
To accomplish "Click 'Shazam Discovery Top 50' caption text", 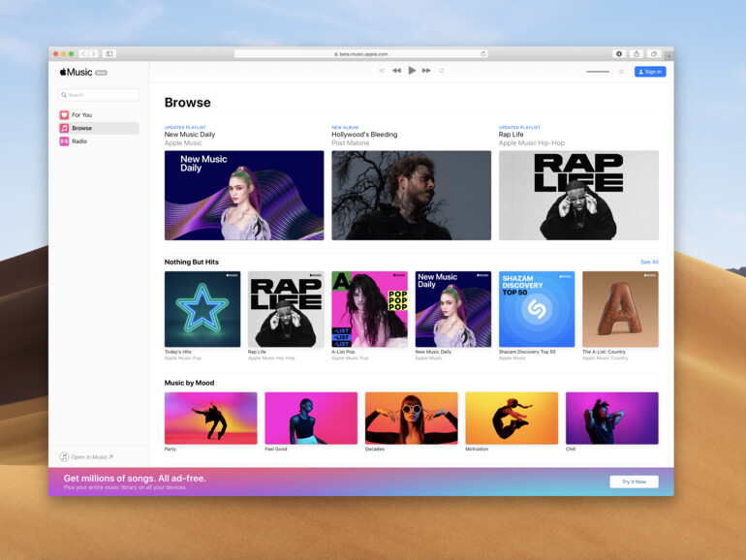I will coord(527,352).
